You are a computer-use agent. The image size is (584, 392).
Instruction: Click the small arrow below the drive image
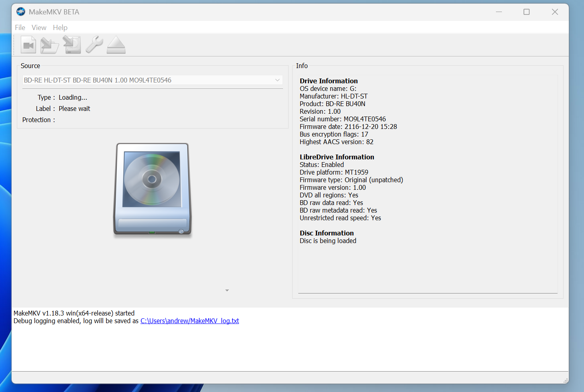(227, 290)
